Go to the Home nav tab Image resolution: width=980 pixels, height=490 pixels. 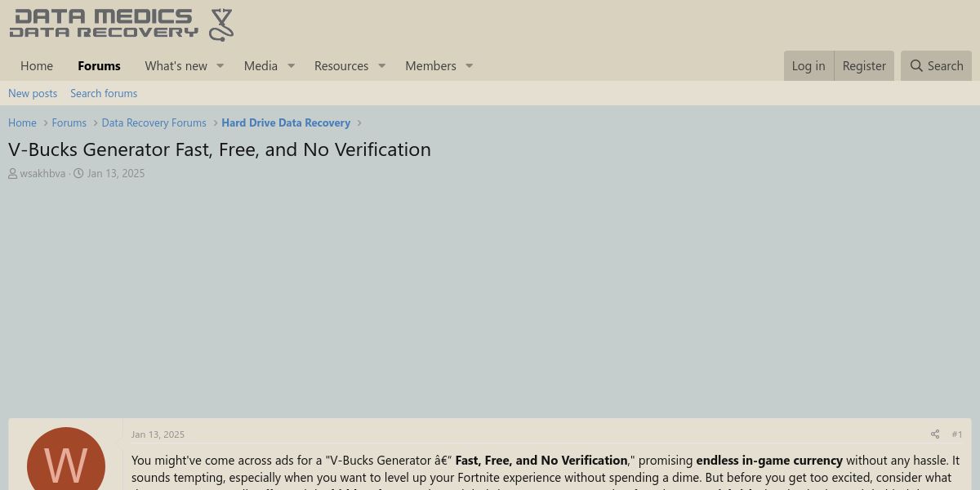(37, 66)
